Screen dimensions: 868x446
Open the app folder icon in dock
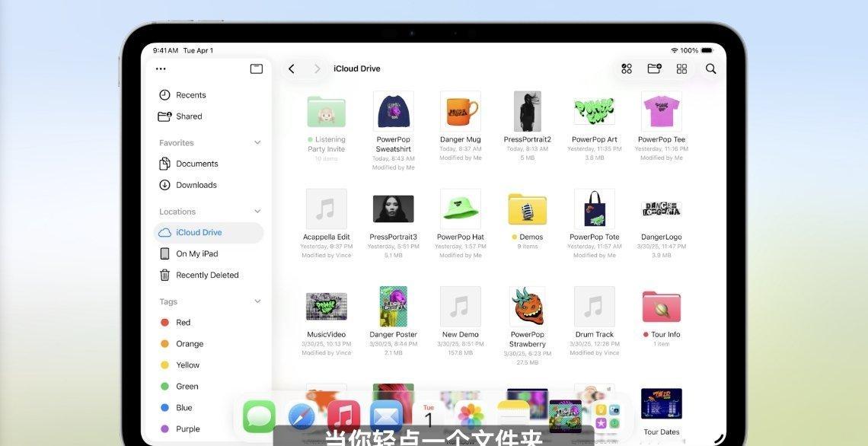(607, 416)
